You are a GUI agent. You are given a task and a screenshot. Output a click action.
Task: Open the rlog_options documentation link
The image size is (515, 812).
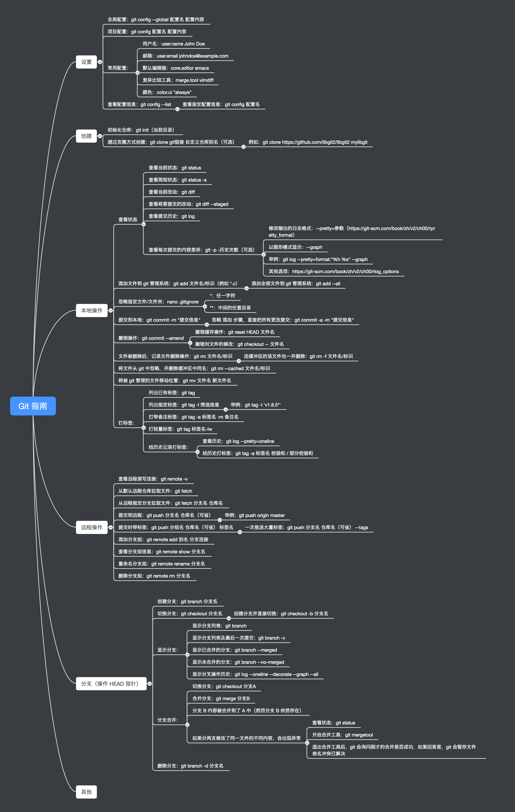coord(345,271)
